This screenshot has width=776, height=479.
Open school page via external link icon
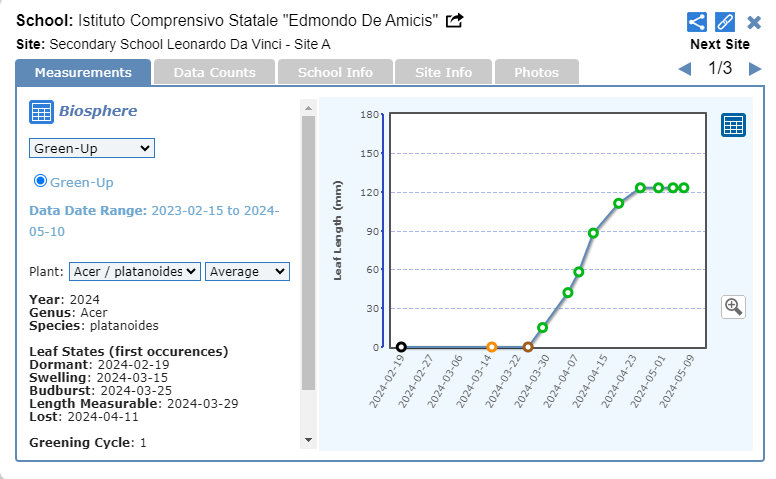(455, 21)
